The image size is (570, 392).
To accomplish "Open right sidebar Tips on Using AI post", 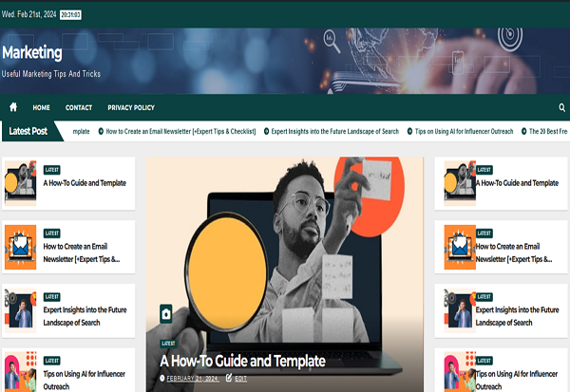I will [516, 380].
